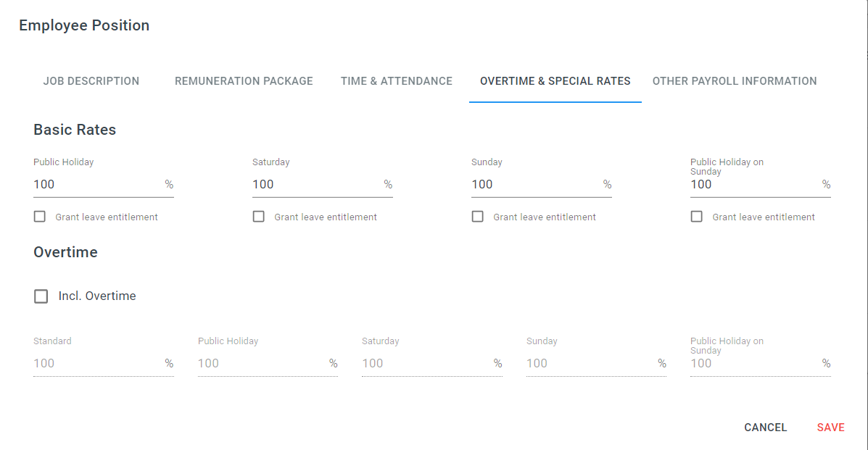This screenshot has width=868, height=450.
Task: Edit Basic Rates Public Holiday on Sunday field
Action: coord(761,184)
